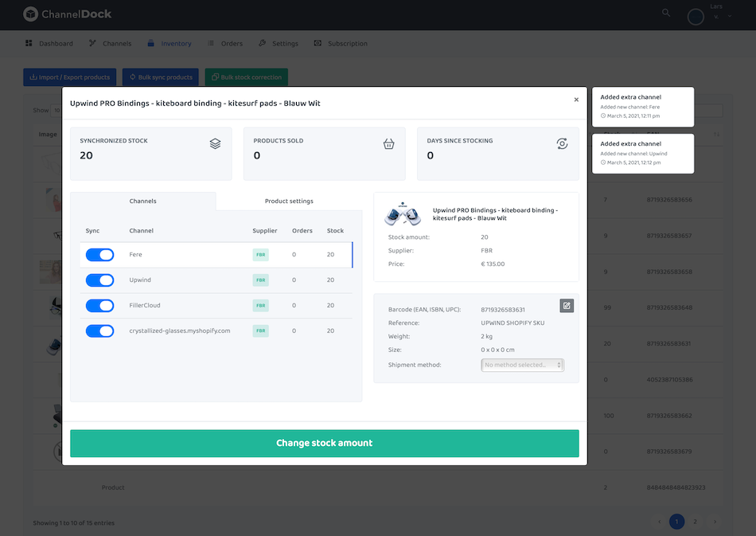This screenshot has width=756, height=536.
Task: Toggle sync for Fere channel
Action: click(99, 255)
